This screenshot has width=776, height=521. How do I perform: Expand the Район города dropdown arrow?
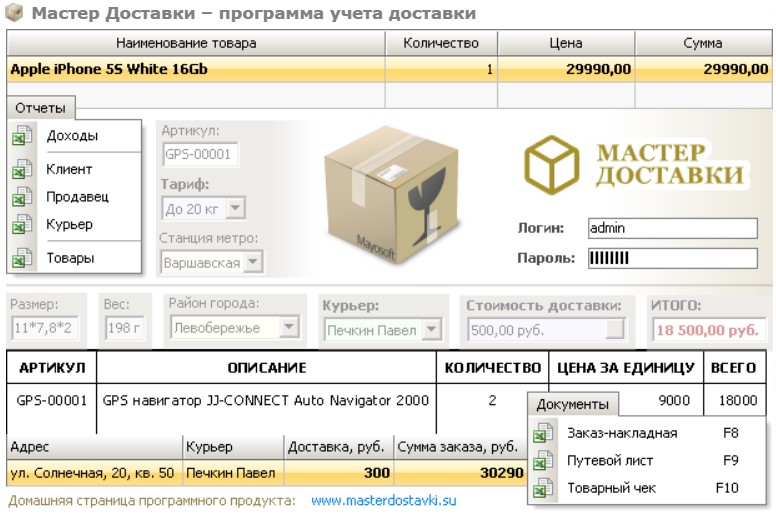tap(289, 327)
